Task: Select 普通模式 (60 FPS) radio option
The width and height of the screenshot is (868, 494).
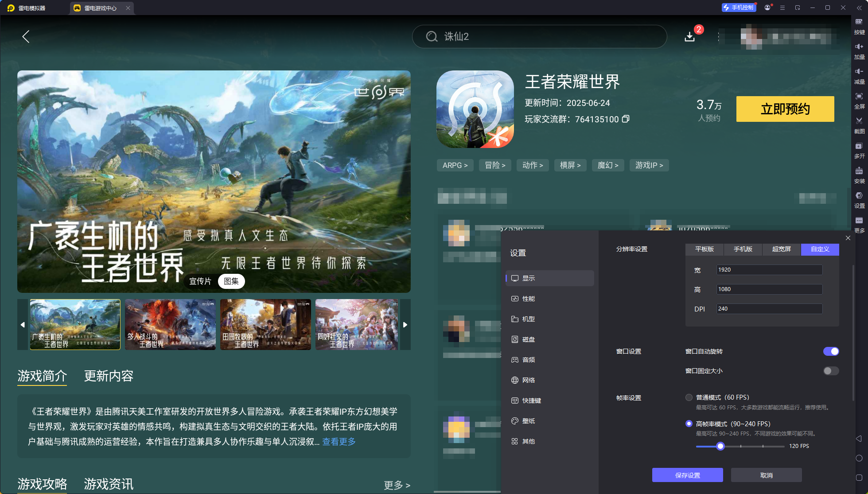Action: (x=689, y=397)
